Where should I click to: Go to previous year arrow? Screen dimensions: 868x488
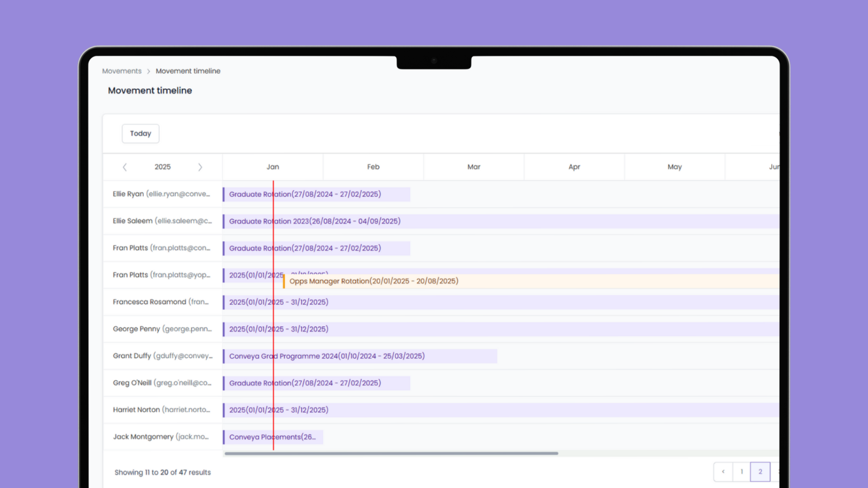tap(125, 167)
